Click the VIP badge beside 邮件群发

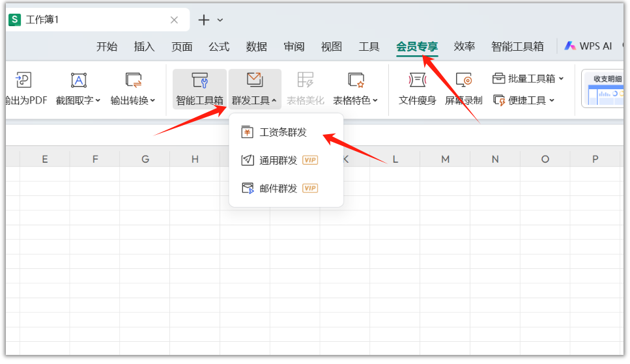(x=310, y=188)
